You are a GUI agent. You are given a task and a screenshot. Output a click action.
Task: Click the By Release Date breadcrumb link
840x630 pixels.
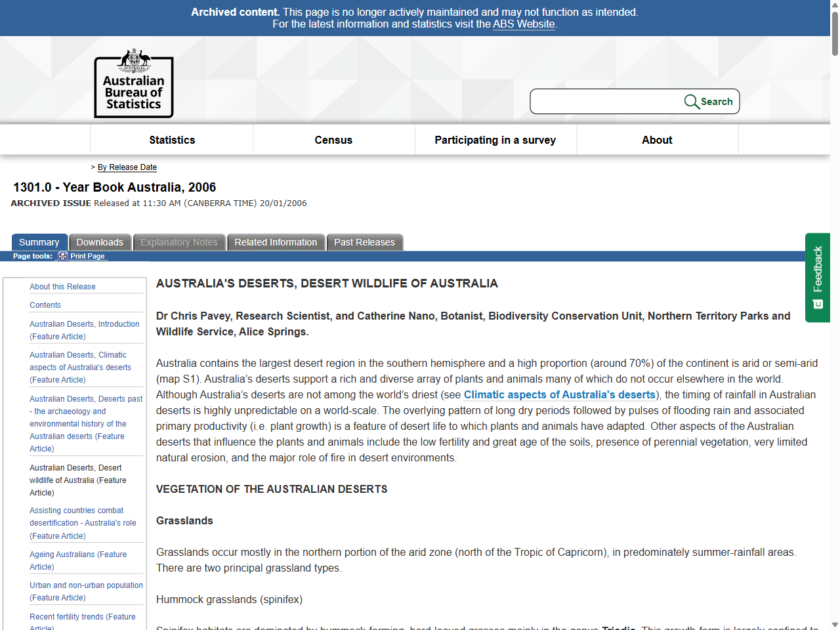click(x=127, y=167)
